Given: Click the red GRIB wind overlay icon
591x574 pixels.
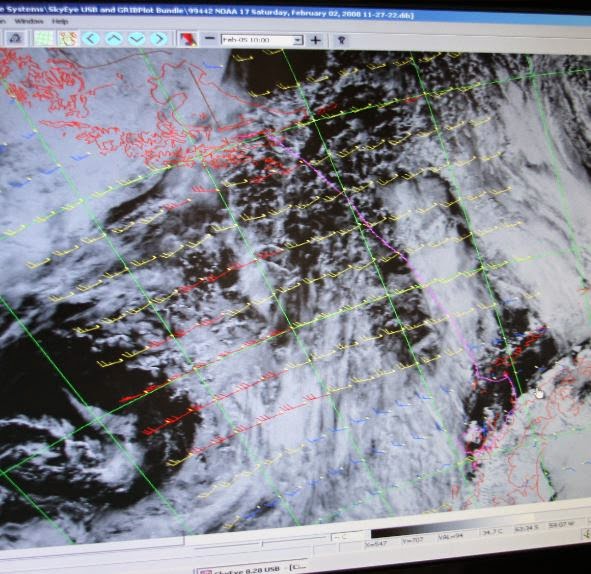Looking at the screenshot, I should point(188,39).
